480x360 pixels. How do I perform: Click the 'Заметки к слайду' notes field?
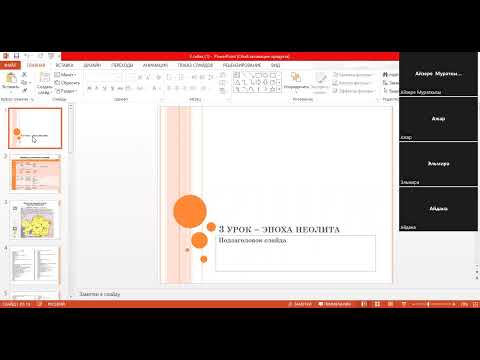tap(100, 294)
